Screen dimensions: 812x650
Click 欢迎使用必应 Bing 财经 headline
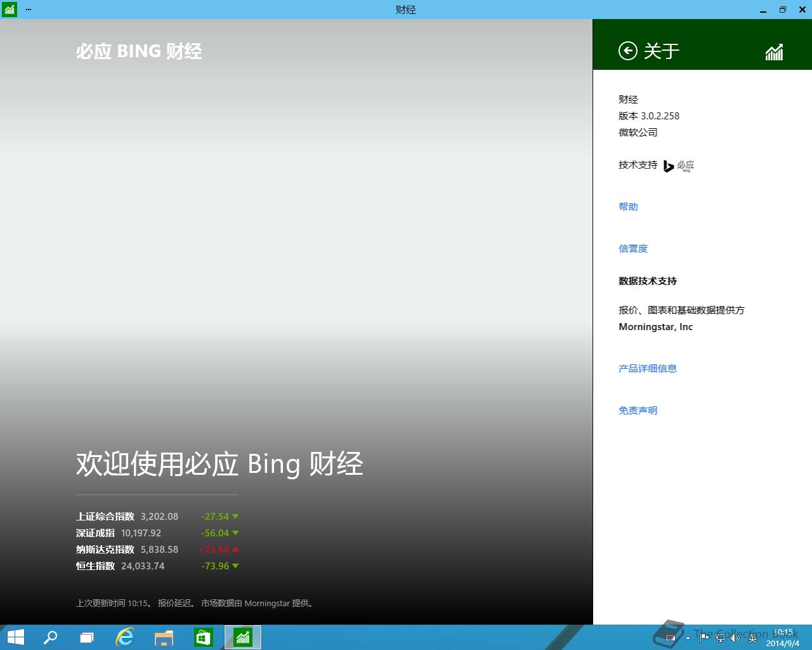tap(219, 464)
